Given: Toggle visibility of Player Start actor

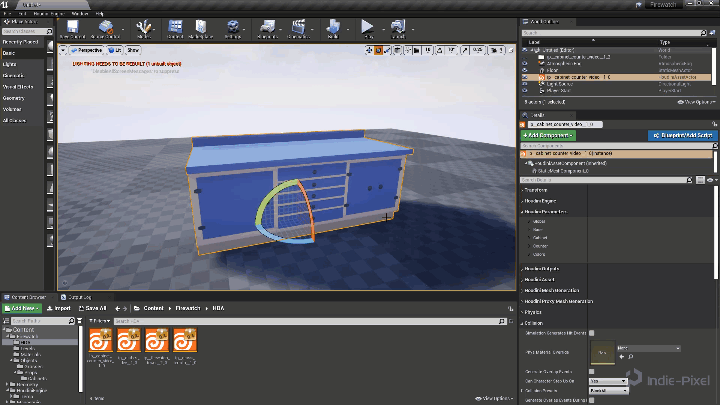Looking at the screenshot, I should point(525,90).
